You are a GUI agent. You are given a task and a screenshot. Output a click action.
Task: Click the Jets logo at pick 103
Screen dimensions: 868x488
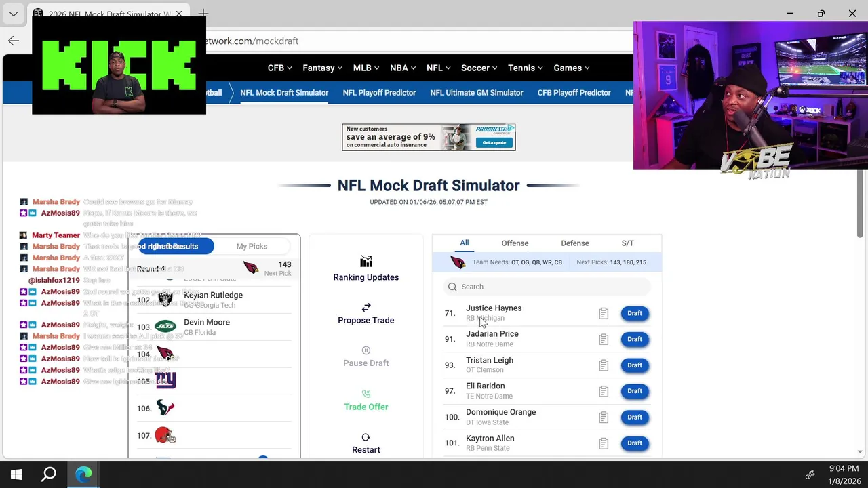coord(165,327)
